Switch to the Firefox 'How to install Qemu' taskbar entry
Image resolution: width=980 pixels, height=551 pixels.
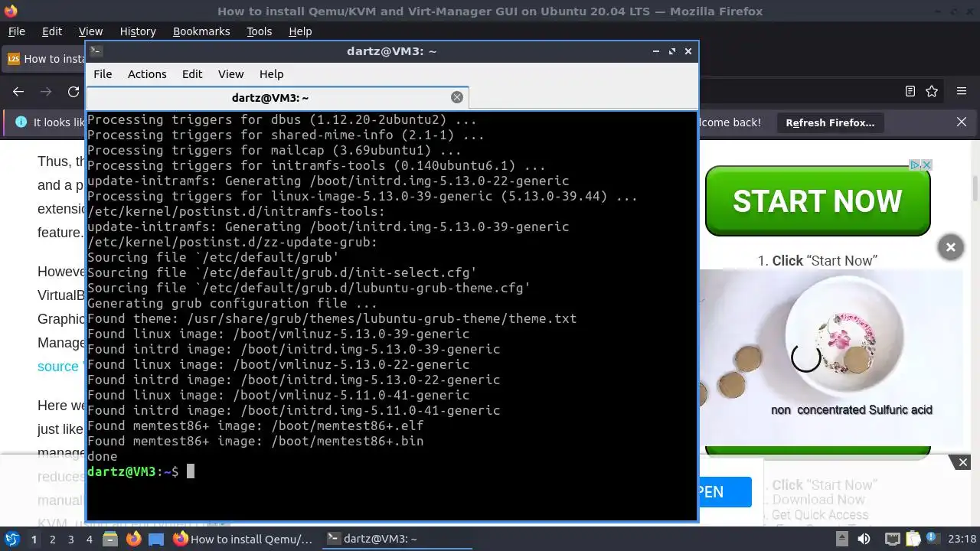(x=243, y=539)
